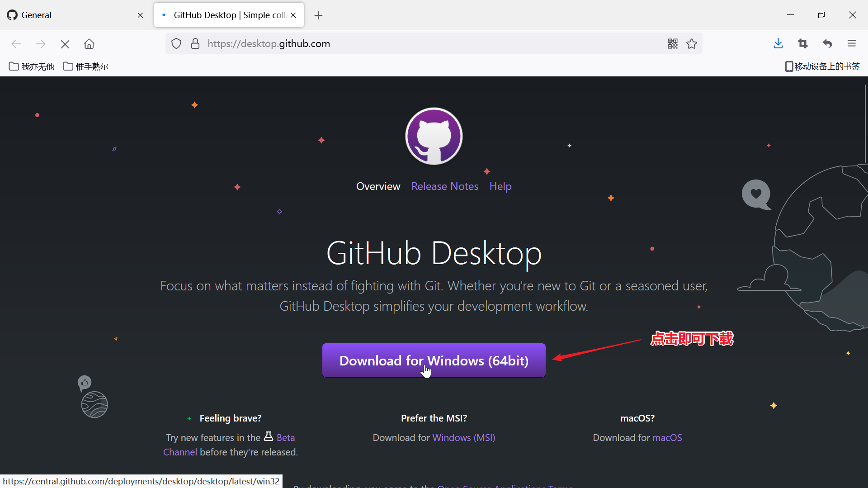Close the General tab

pos(140,15)
